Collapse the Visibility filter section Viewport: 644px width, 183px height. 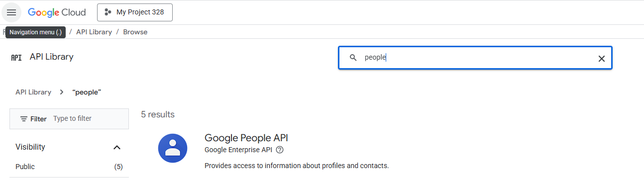point(117,147)
